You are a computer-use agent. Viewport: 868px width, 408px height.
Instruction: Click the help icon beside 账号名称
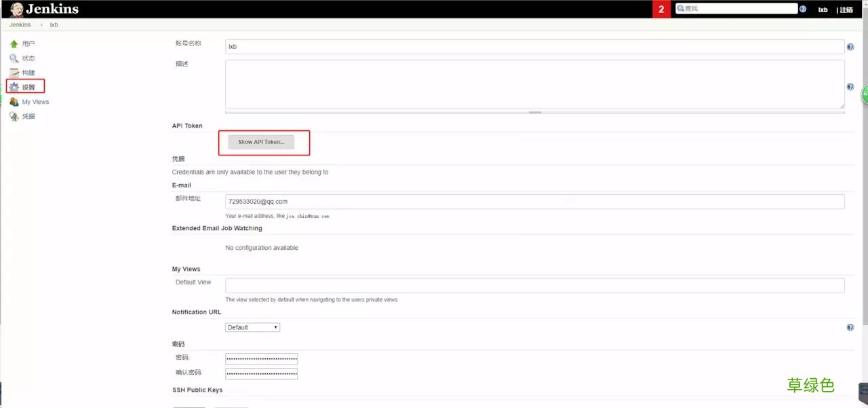[x=850, y=46]
